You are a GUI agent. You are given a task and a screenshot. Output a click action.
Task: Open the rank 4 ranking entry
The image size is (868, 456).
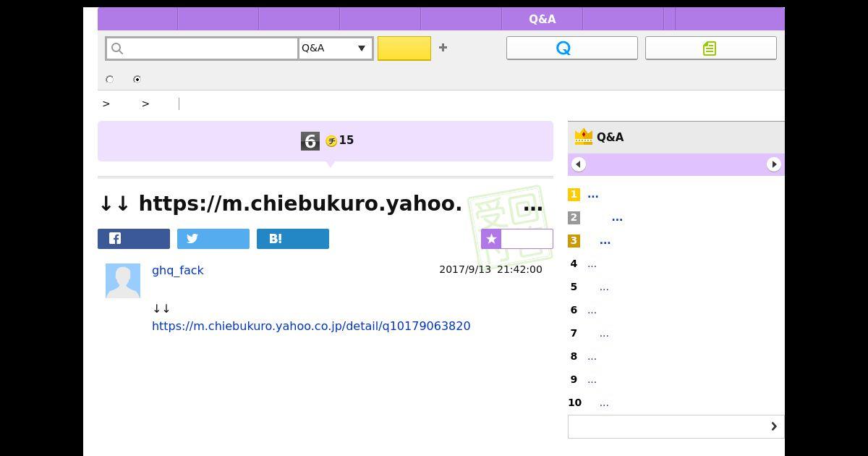pos(592,264)
